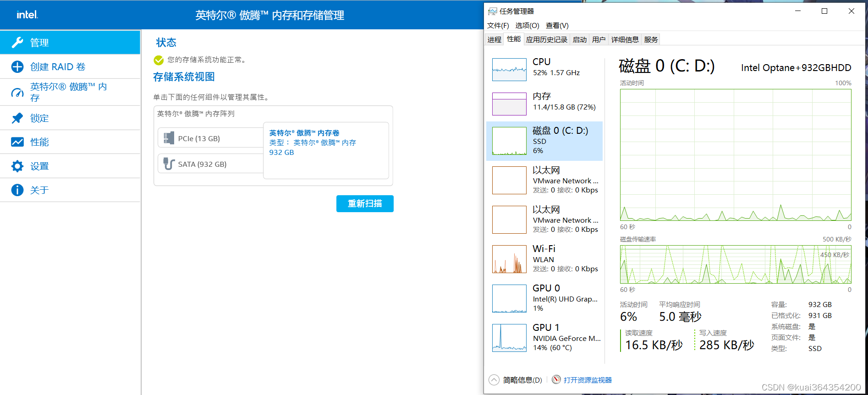Image resolution: width=868 pixels, height=395 pixels.
Task: Open 英特尔 傲腾 内存 sidebar entry
Action: 70,93
